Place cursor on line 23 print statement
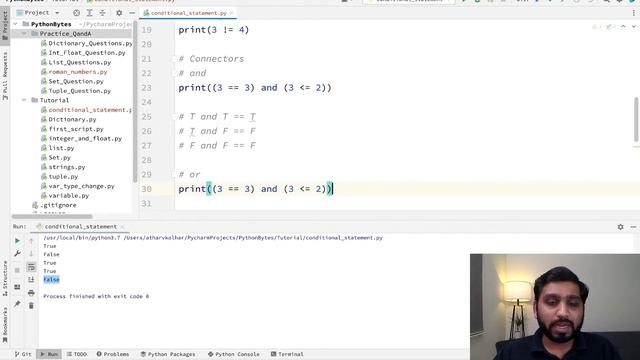 coord(255,88)
